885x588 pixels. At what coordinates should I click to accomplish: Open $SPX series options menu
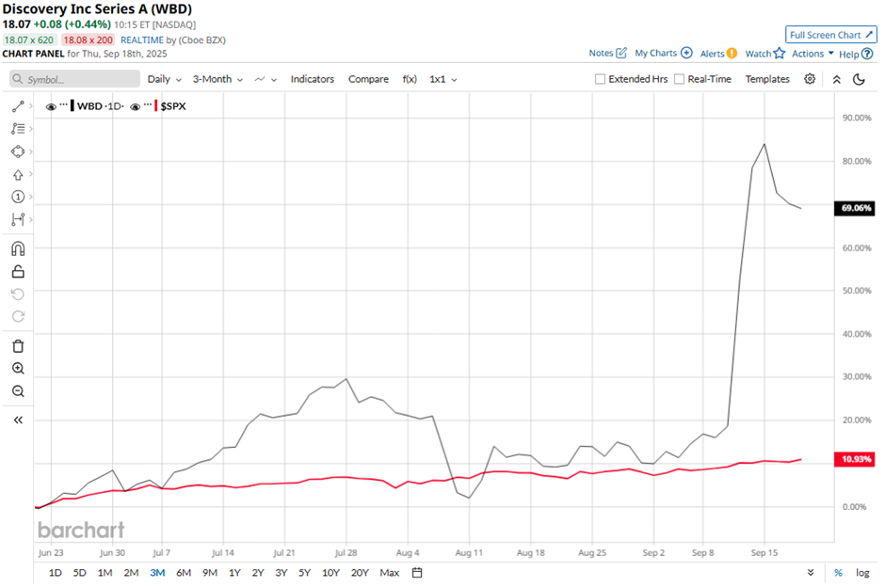pyautogui.click(x=148, y=104)
